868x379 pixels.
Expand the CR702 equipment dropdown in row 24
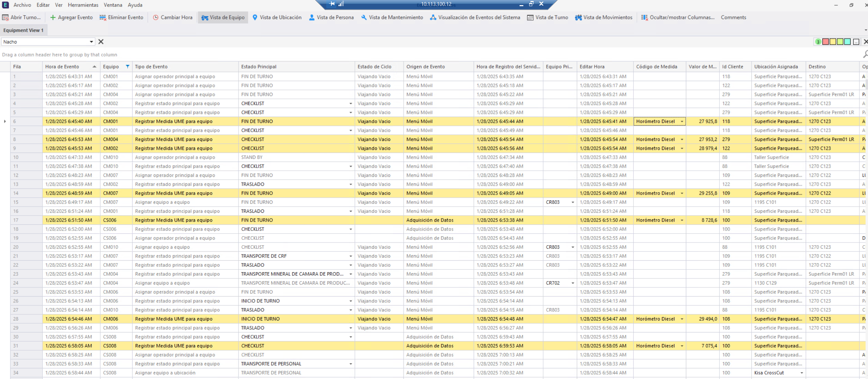573,283
